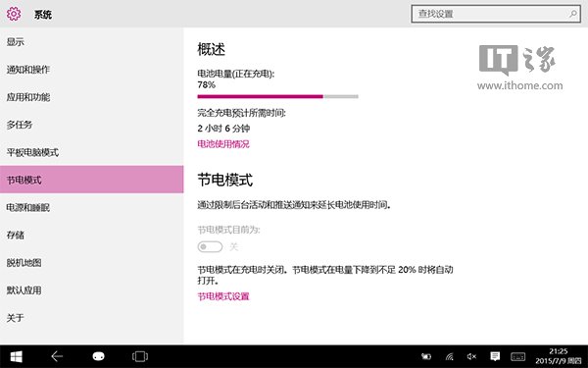Viewport: 588px width, 368px height.
Task: Select 默认应用 in the sidebar
Action: coord(92,290)
